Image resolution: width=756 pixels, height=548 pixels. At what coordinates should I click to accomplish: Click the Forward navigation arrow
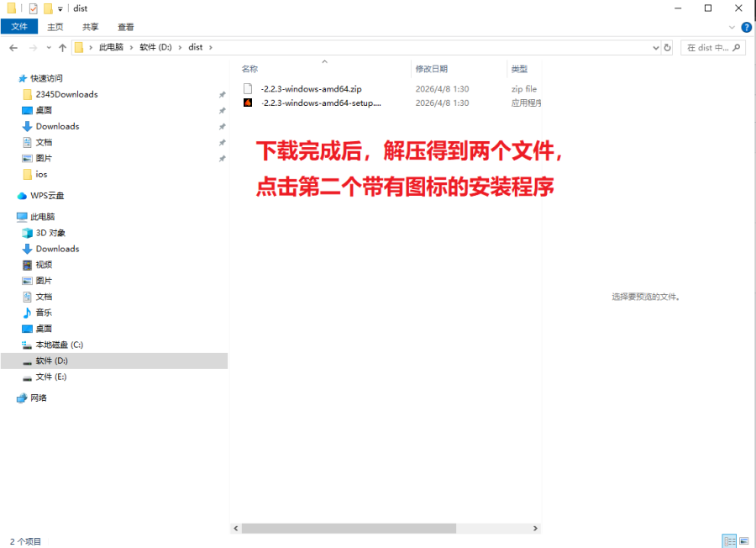(33, 48)
